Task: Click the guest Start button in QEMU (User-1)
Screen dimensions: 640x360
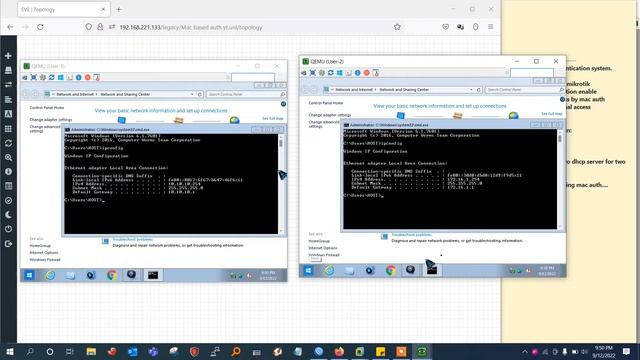Action: (29, 275)
